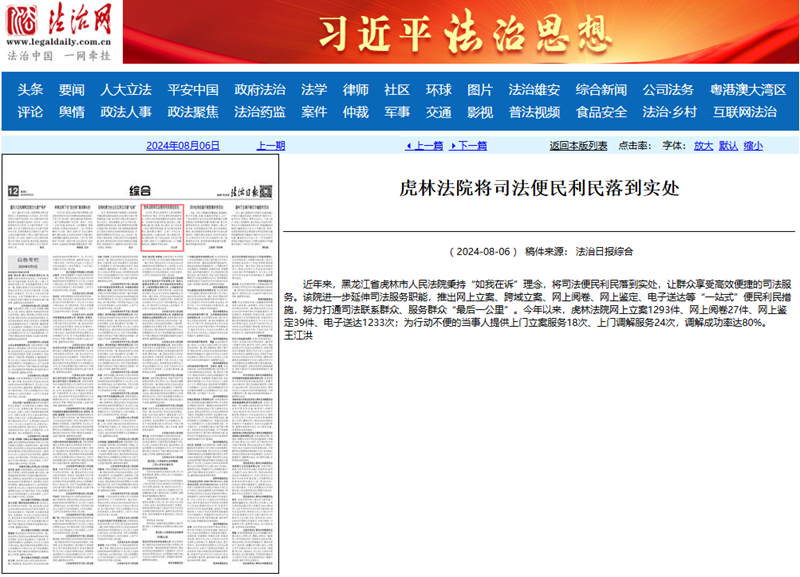Go to the 食品安全 section
Screen dimensions: 800x577
(x=601, y=112)
